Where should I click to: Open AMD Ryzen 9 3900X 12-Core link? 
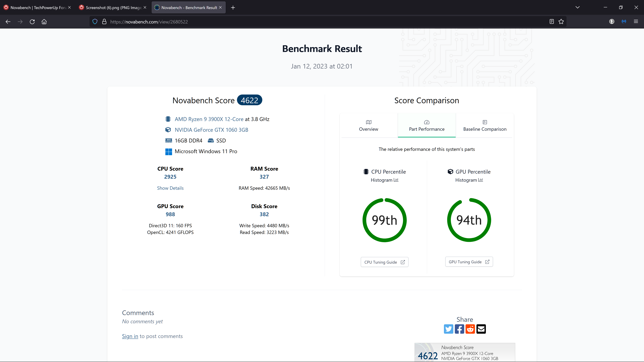coord(209,119)
